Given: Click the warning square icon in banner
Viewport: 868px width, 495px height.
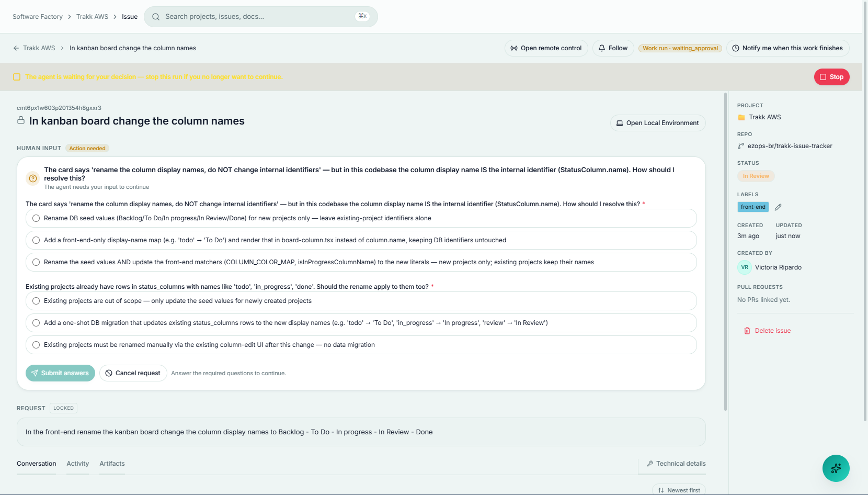Looking at the screenshot, I should click(17, 77).
